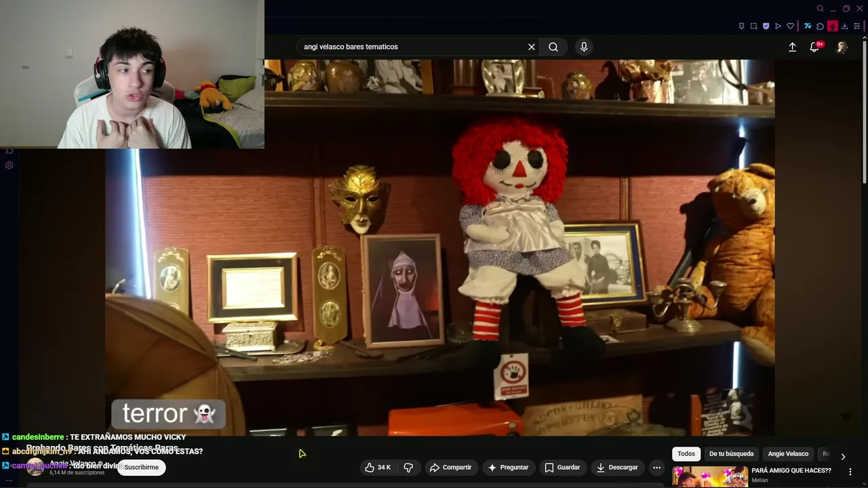Viewport: 868px width, 488px height.
Task: Open the browser downloads icon
Action: 844,26
